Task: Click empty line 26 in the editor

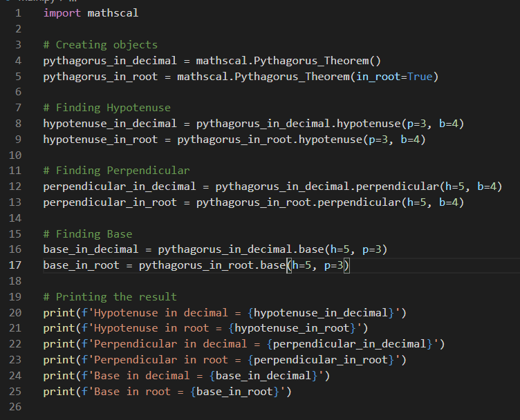Action: [x=266, y=407]
